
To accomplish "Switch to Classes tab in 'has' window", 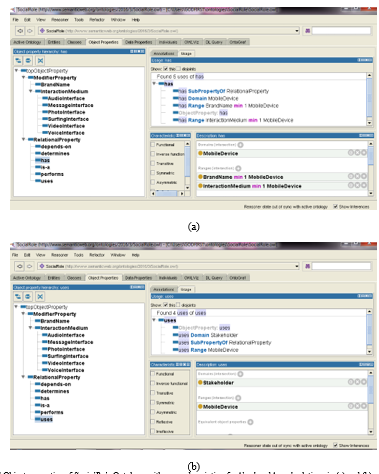I will (74, 42).
